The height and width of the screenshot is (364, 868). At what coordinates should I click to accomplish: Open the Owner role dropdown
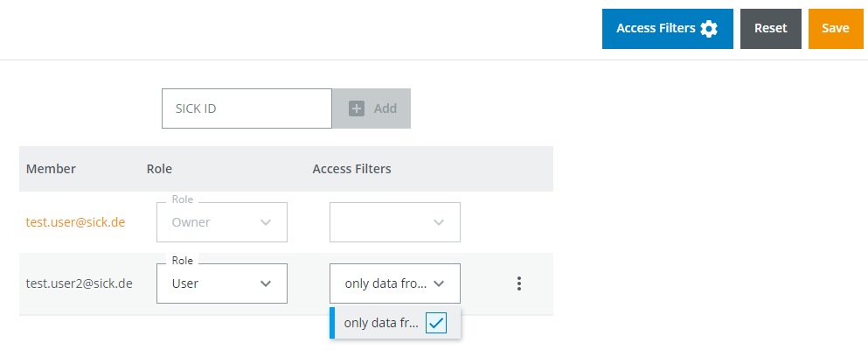coord(221,222)
